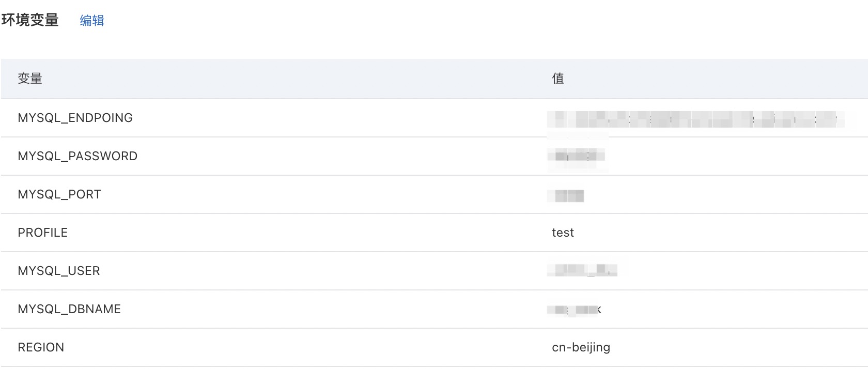Screen dimensions: 868x369
Task: Select the PROFILE variable name
Action: 43,233
